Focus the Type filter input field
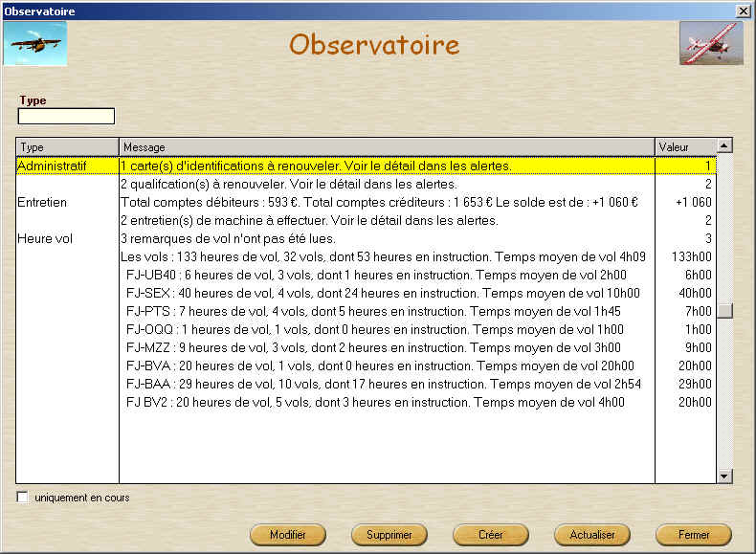Viewport: 756px width, 554px height. click(x=67, y=116)
